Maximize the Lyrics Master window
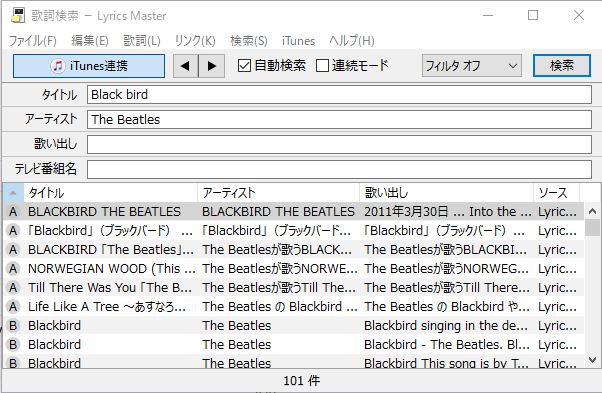The width and height of the screenshot is (602, 393). pos(533,15)
